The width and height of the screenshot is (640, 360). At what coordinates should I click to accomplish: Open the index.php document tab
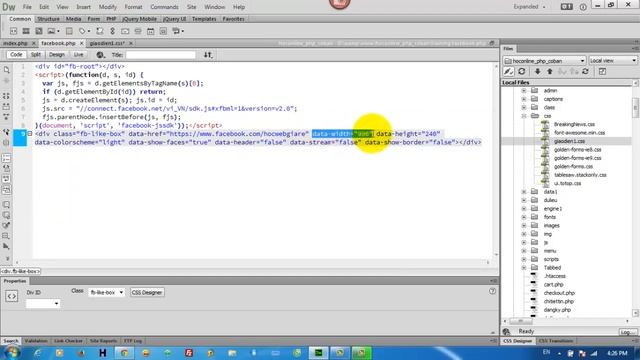click(x=15, y=43)
